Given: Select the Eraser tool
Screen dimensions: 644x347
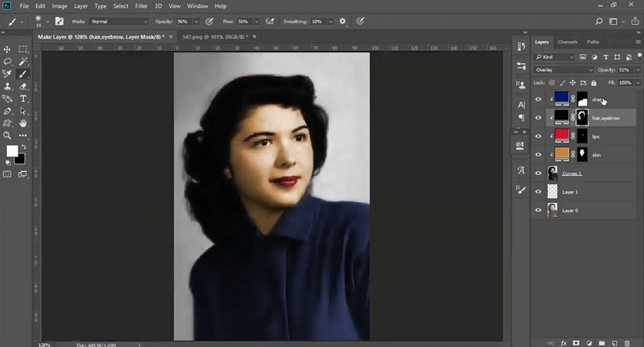Looking at the screenshot, I should pyautogui.click(x=23, y=86).
